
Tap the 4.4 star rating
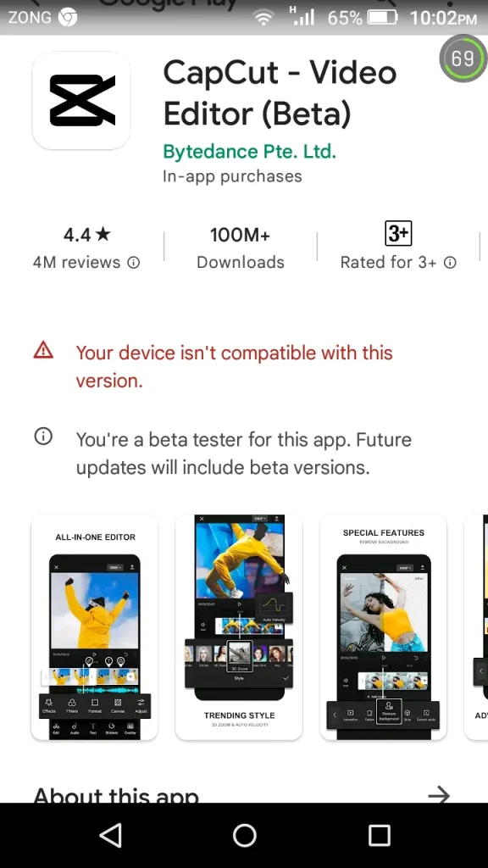(x=87, y=235)
